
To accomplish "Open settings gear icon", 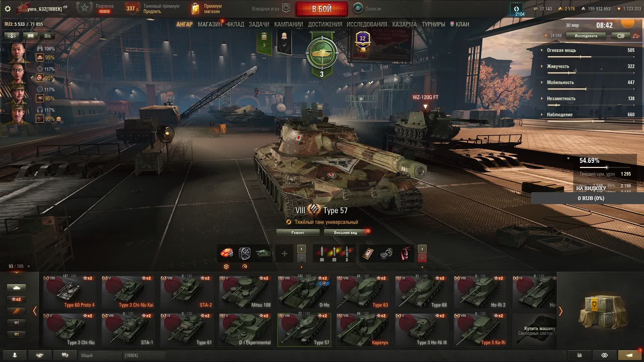I will click(8, 9).
